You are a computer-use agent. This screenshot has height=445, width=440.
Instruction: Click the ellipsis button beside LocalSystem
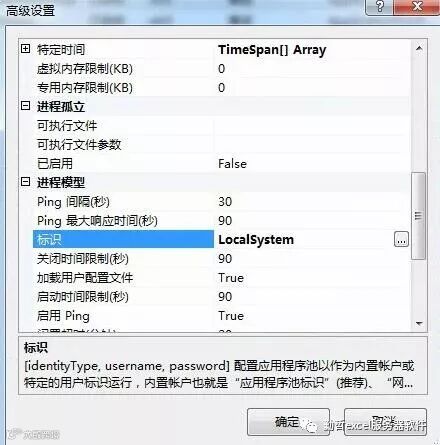point(401,239)
